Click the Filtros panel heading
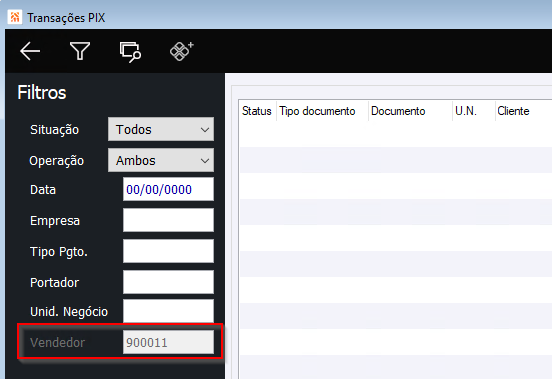The width and height of the screenshot is (552, 379). pyautogui.click(x=42, y=93)
